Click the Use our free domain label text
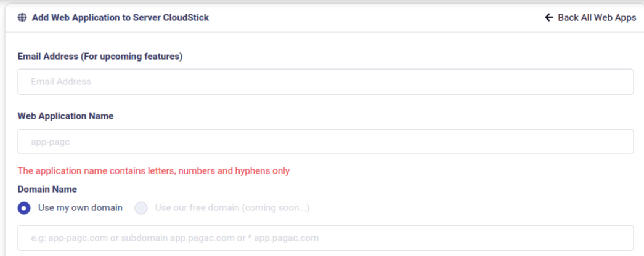Viewport: 644px width, 256px height. pyautogui.click(x=197, y=208)
